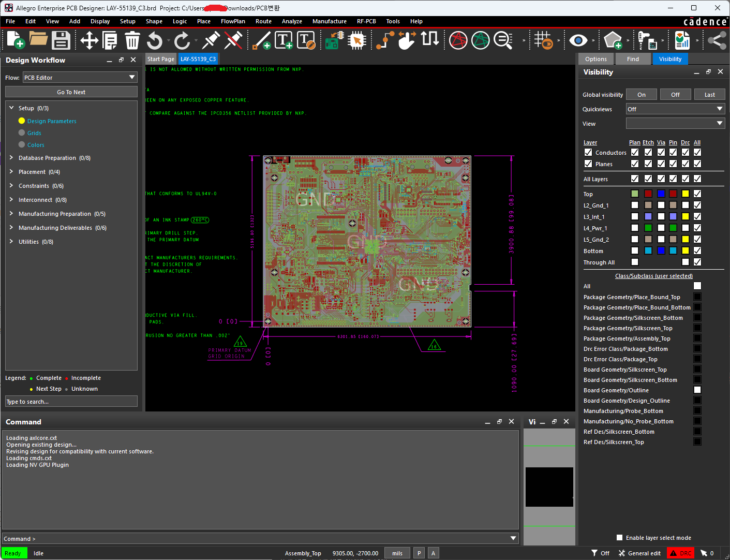
Task: Click the red DRC status indicator
Action: pyautogui.click(x=680, y=553)
